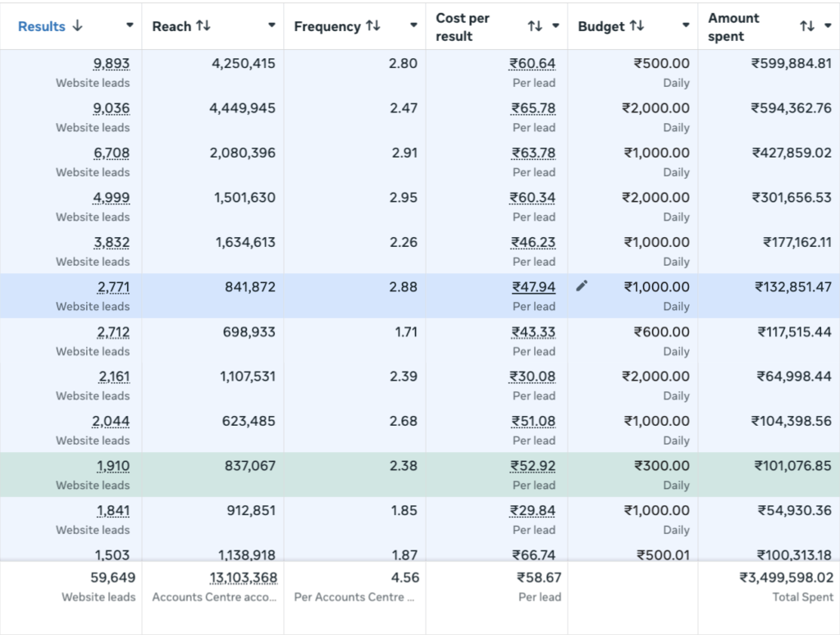Image resolution: width=840 pixels, height=635 pixels.
Task: Click the ₹60.64 cost per lead value
Action: tap(532, 64)
